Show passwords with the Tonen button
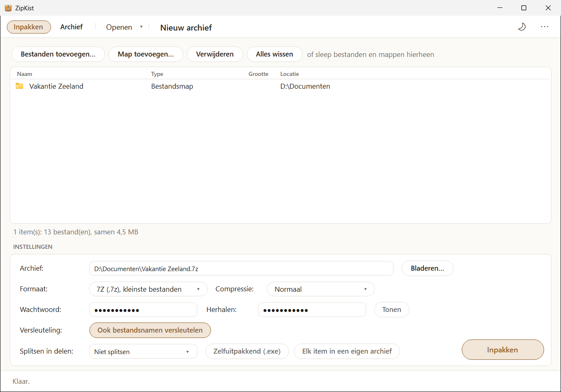561x392 pixels. 392,309
